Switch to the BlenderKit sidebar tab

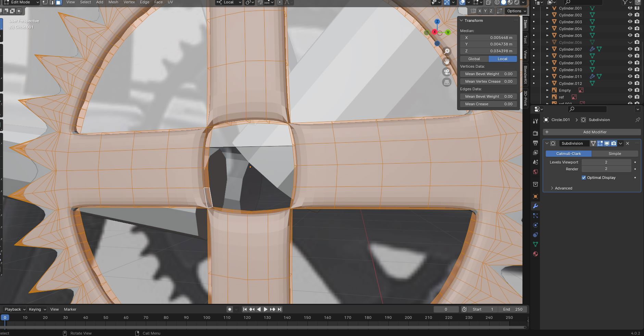click(525, 74)
